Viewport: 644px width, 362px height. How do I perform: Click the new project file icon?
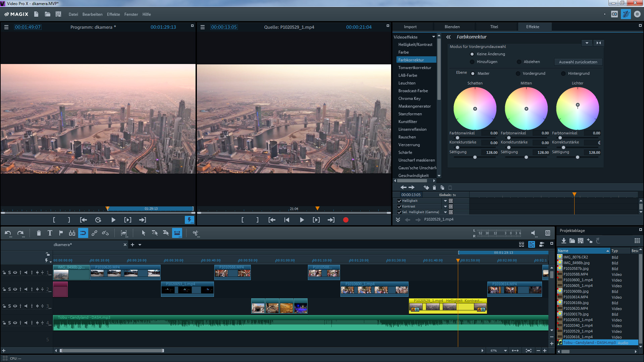[36, 14]
